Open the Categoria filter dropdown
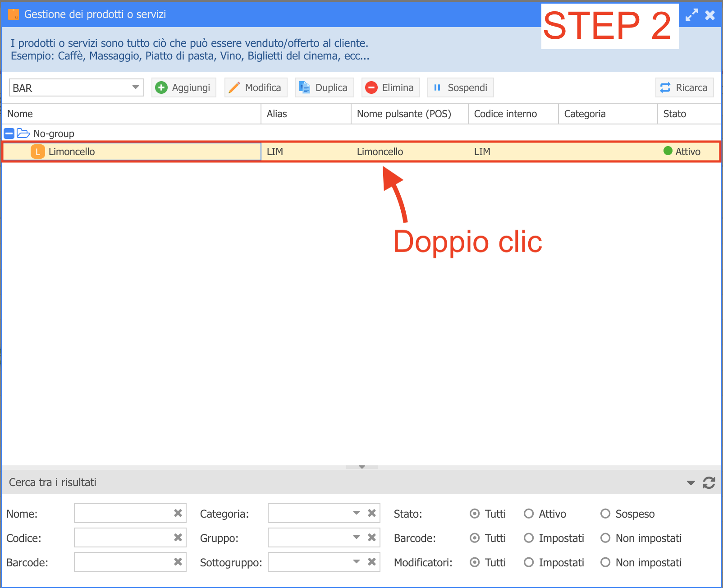This screenshot has width=723, height=588. click(357, 513)
